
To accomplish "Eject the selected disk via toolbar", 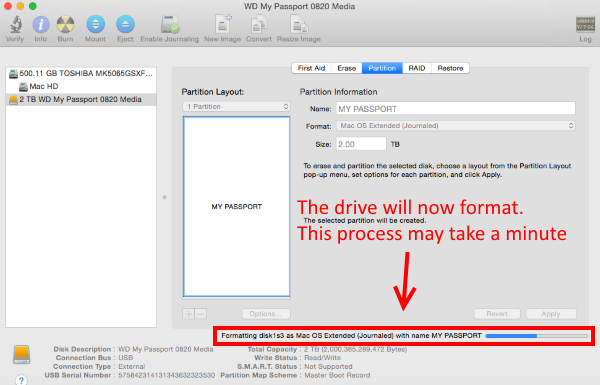I will click(125, 24).
